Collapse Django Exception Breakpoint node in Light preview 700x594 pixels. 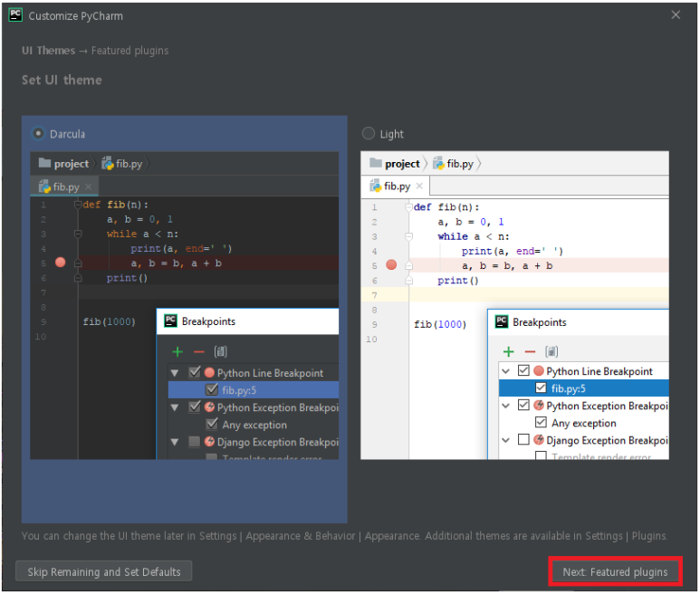[505, 440]
